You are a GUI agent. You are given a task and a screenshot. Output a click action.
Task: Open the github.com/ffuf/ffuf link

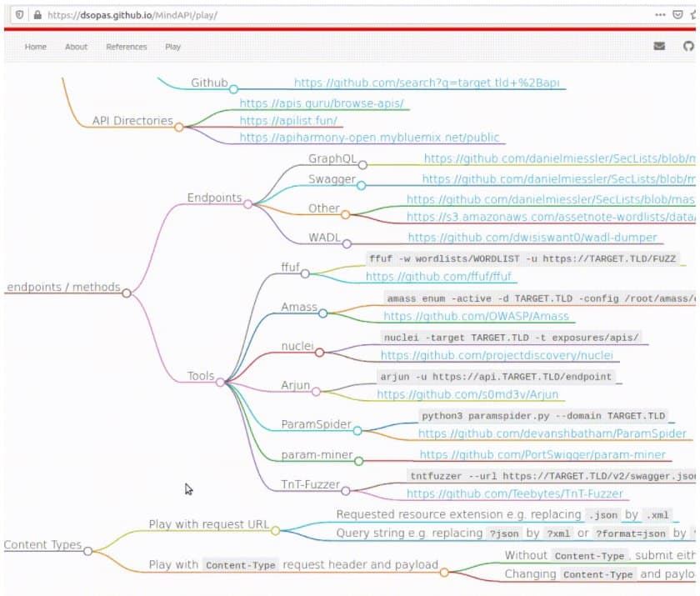click(438, 277)
